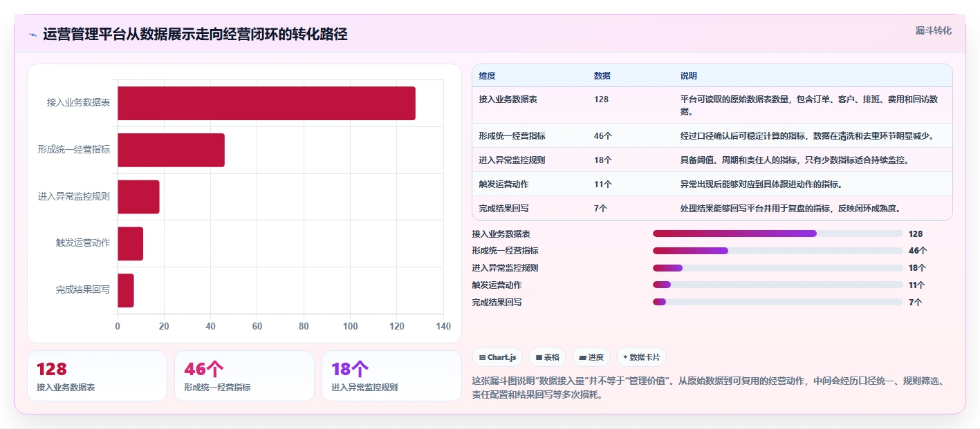Click the 形成统一经营指标 chart bar

click(171, 150)
